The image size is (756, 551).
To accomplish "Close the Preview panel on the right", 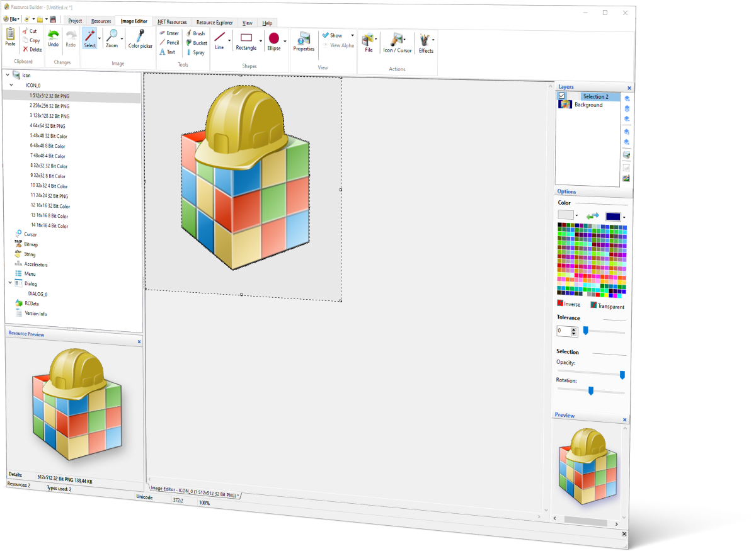I will 625,419.
